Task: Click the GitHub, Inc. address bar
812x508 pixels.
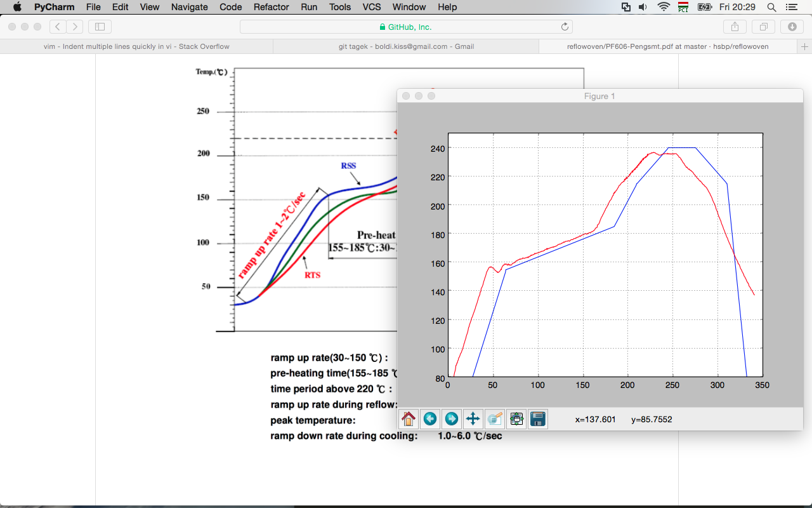Action: [x=406, y=27]
